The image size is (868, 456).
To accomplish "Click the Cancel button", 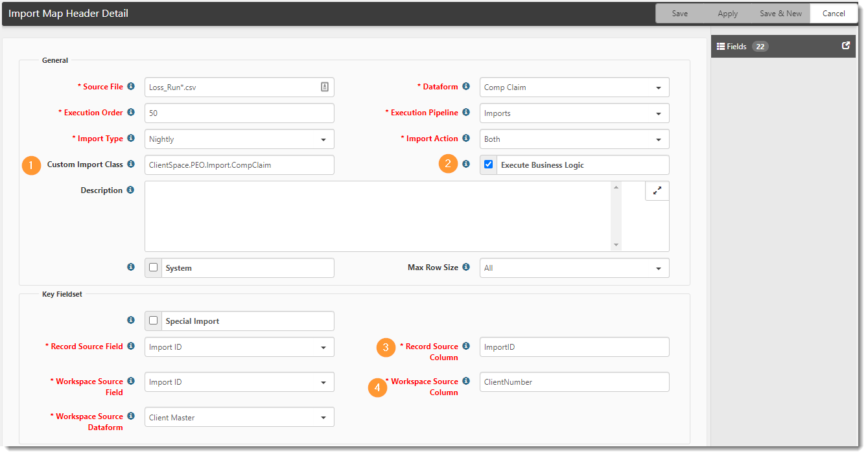I will 834,14.
